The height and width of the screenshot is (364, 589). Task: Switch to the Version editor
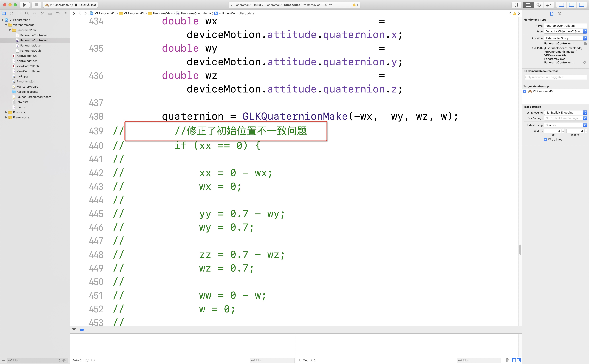click(549, 5)
